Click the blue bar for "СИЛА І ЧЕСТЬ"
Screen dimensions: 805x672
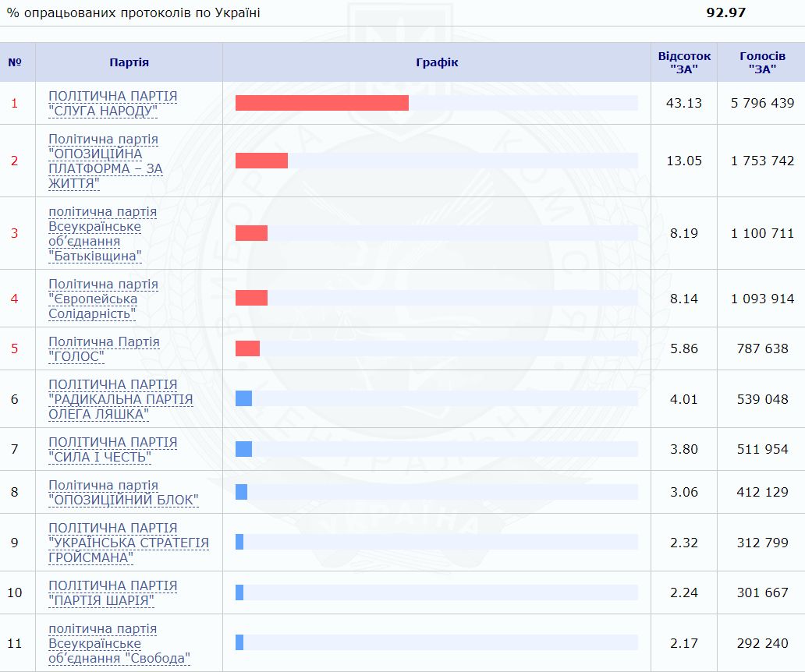(243, 449)
